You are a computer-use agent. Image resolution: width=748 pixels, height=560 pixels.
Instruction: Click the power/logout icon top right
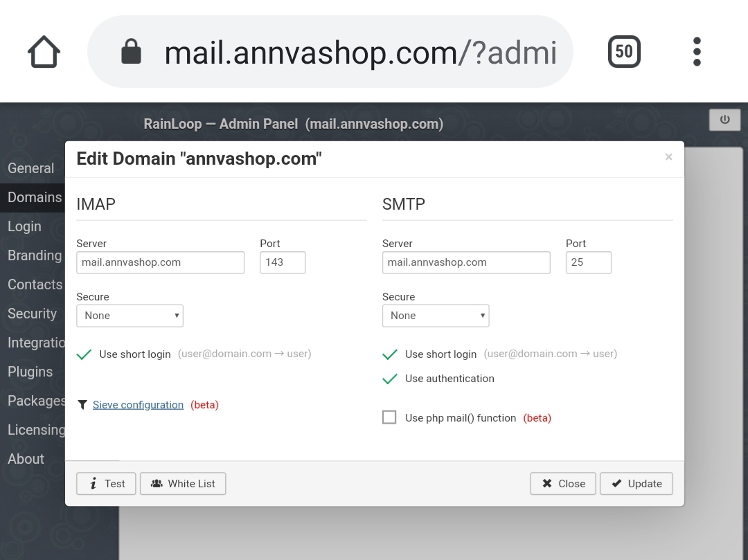(x=724, y=119)
